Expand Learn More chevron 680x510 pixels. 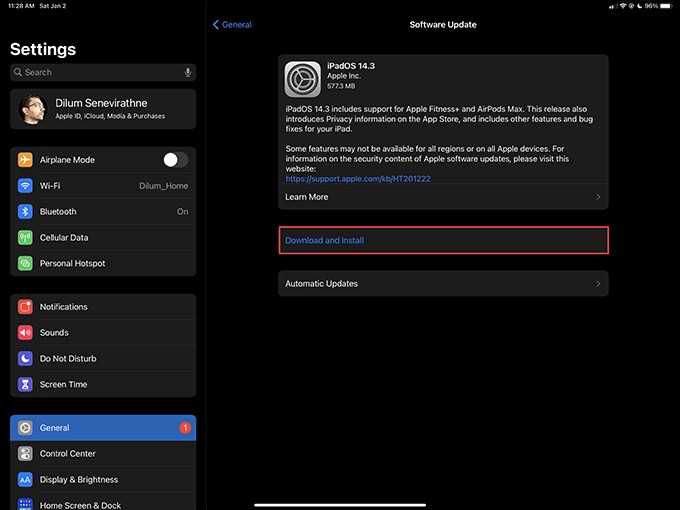tap(598, 197)
